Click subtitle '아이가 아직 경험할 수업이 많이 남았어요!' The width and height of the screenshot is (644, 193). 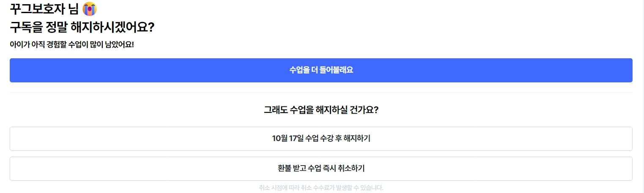coord(71,44)
